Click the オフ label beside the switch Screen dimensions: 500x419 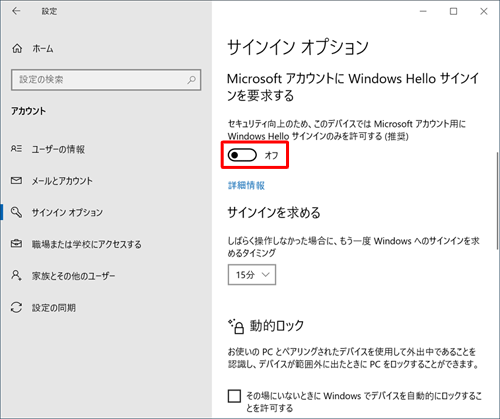pos(271,155)
